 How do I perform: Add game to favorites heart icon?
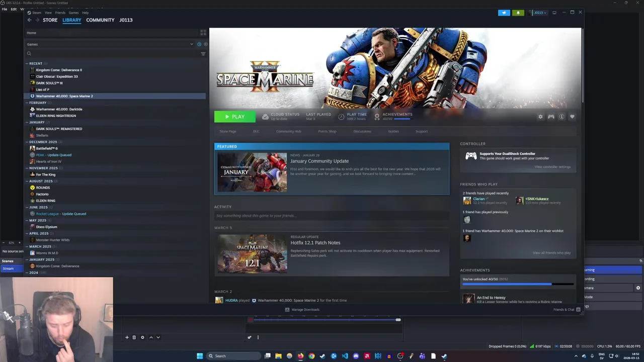coord(572,117)
